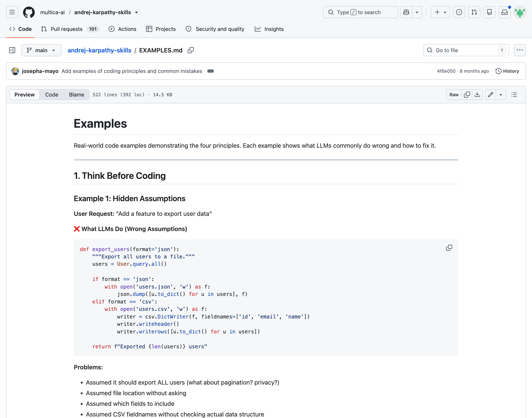Image resolution: width=532 pixels, height=418 pixels.
Task: Open the main branch selector dropdown
Action: point(41,50)
